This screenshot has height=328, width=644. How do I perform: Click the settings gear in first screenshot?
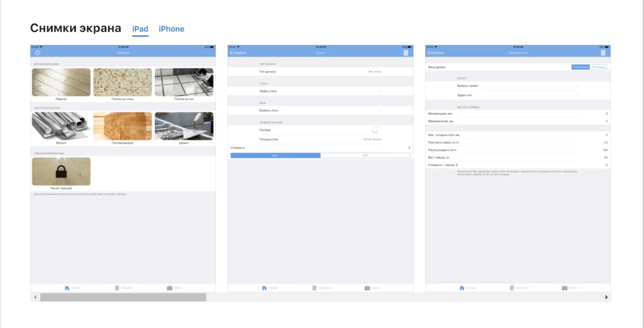(x=37, y=53)
